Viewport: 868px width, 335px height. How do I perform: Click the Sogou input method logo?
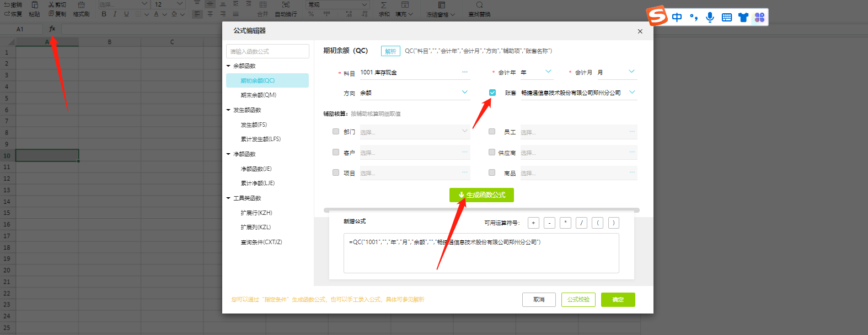[x=657, y=16]
